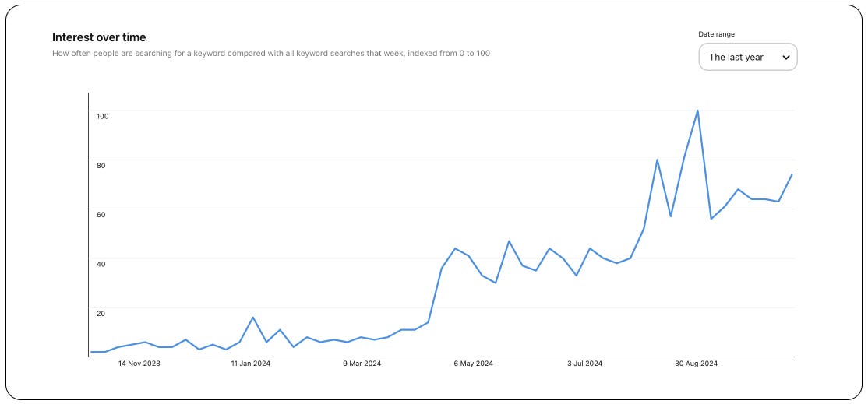Open the Date range dropdown
The width and height of the screenshot is (868, 404).
pyautogui.click(x=747, y=57)
